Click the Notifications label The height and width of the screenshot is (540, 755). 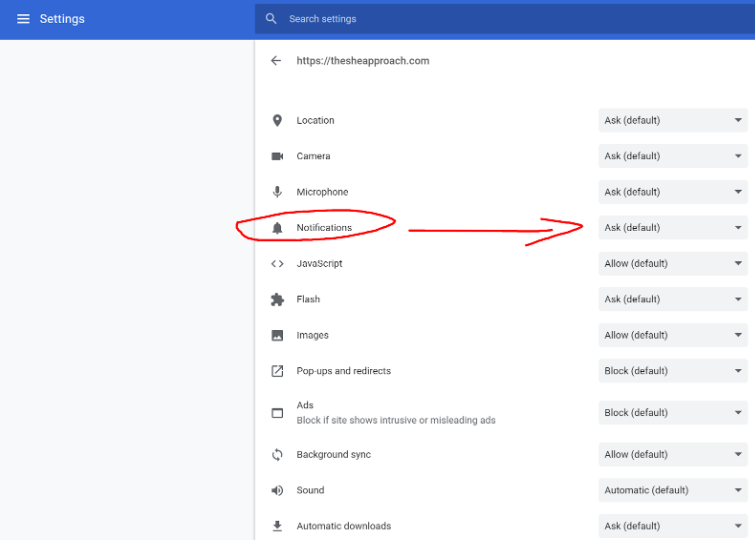(x=324, y=228)
